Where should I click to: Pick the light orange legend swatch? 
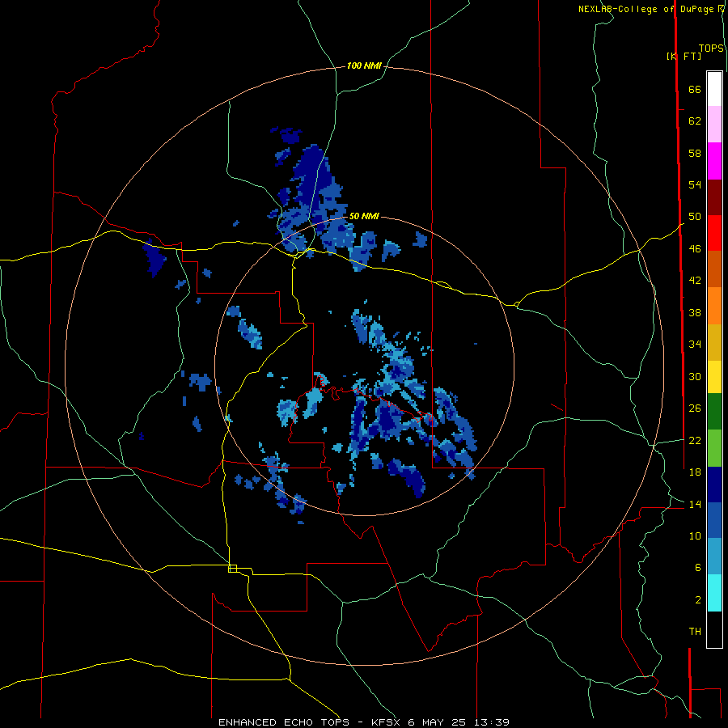(x=714, y=306)
